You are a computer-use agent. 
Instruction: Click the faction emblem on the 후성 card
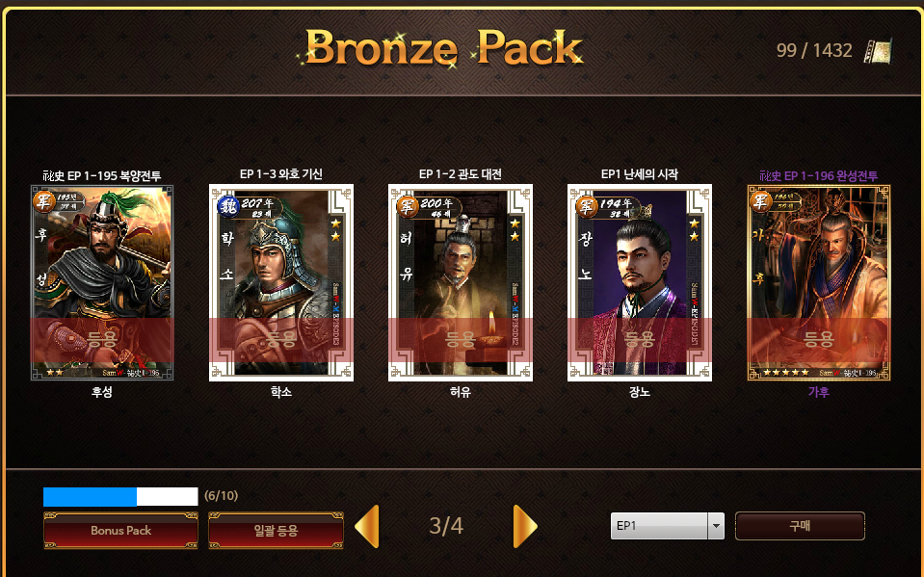(43, 201)
